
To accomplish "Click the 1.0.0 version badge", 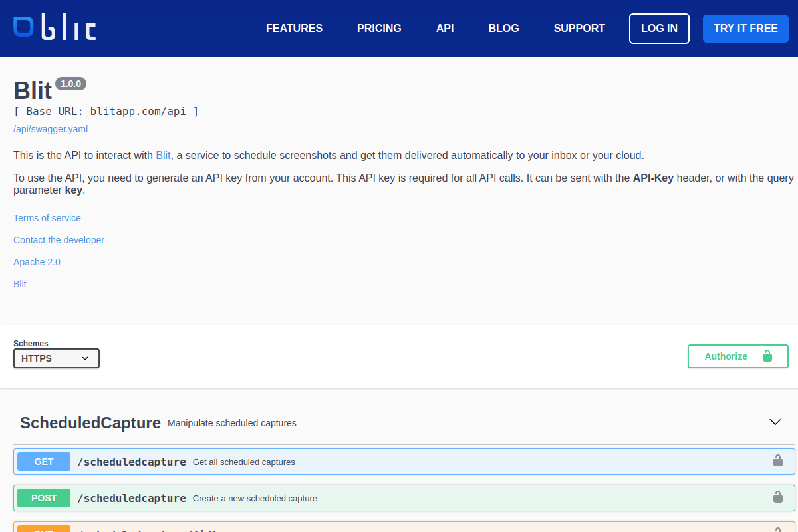I will [x=70, y=84].
